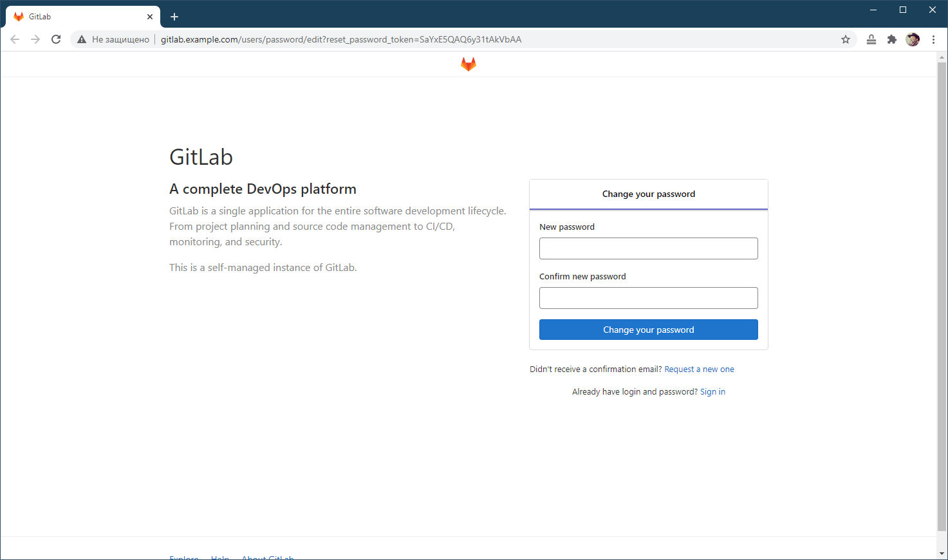This screenshot has width=948, height=560.
Task: Click the scrollbar down arrow
Action: [x=942, y=554]
